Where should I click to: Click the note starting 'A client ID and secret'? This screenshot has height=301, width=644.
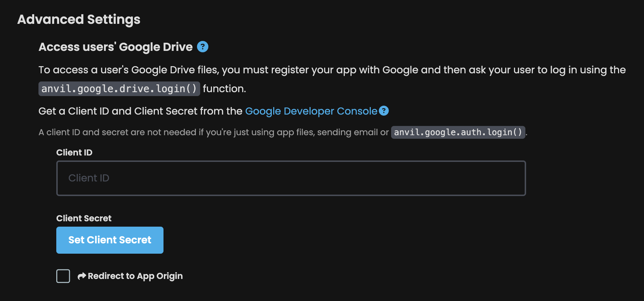click(x=283, y=132)
